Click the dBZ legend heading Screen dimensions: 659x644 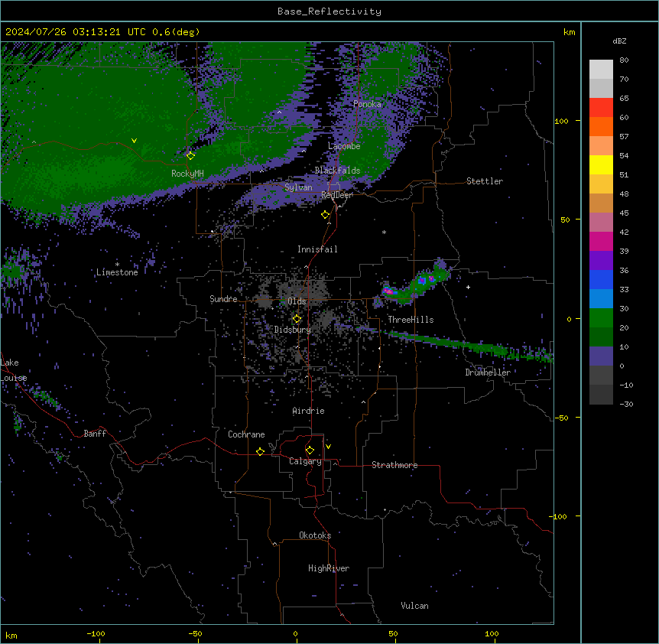pos(619,41)
